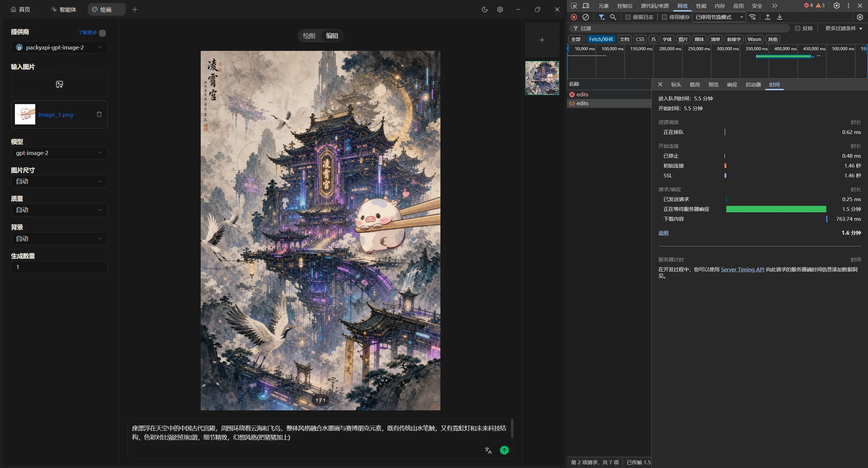The height and width of the screenshot is (468, 868).
Task: Click the 生成数量 input field
Action: (59, 267)
